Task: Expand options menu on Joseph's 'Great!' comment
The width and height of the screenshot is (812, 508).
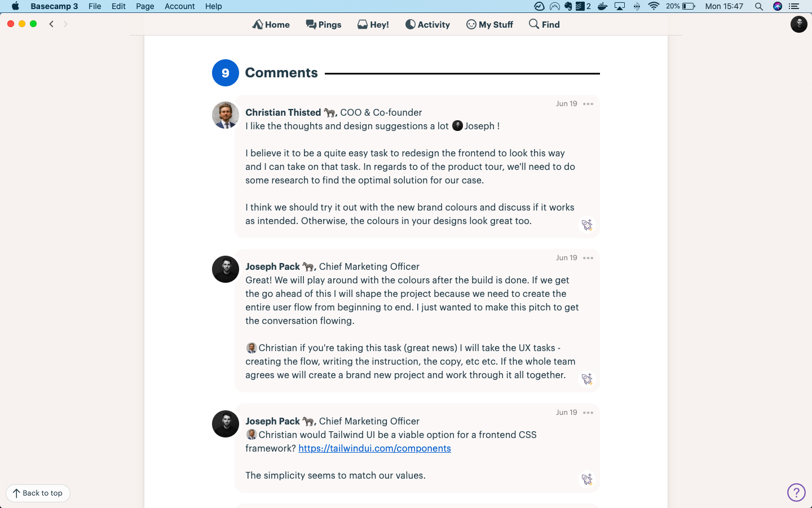Action: [588, 258]
